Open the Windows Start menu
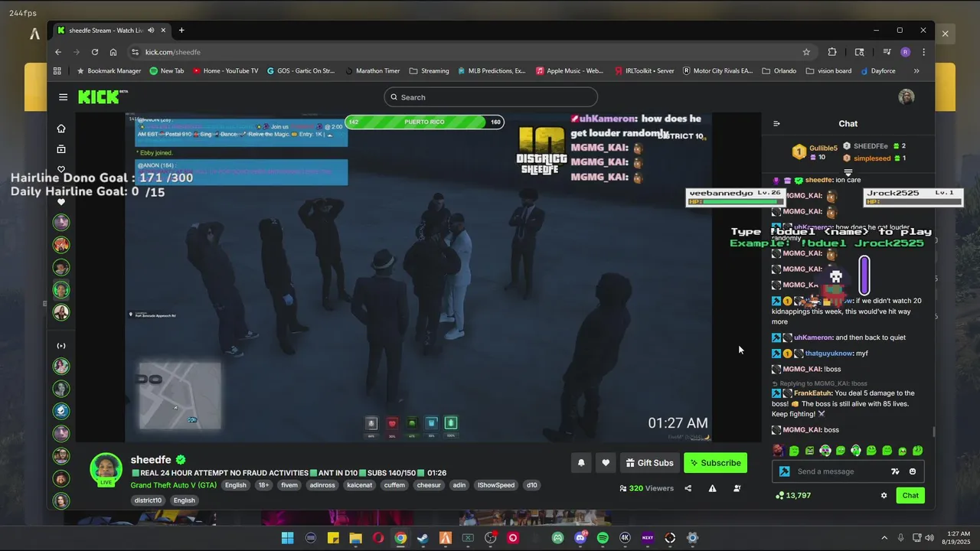 coord(288,538)
